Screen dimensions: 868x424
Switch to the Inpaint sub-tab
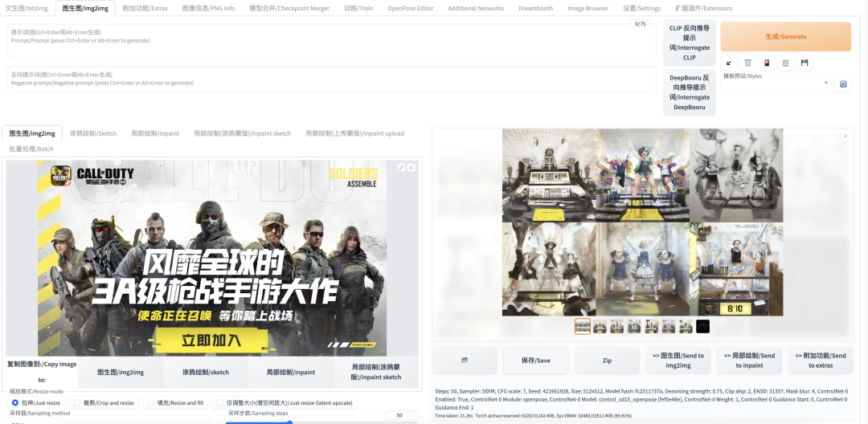point(155,133)
